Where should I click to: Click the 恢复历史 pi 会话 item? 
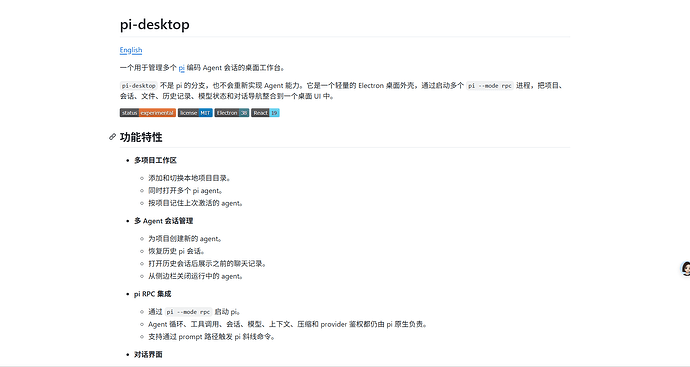pyautogui.click(x=176, y=251)
